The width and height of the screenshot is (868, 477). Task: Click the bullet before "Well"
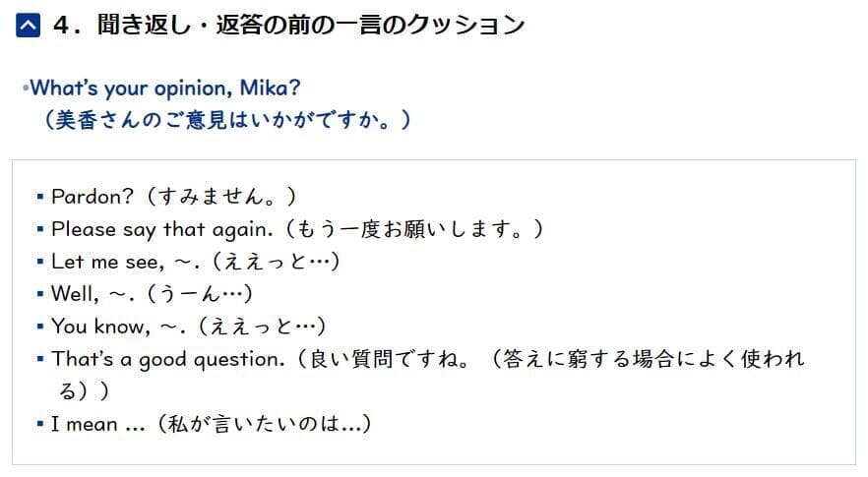point(39,294)
